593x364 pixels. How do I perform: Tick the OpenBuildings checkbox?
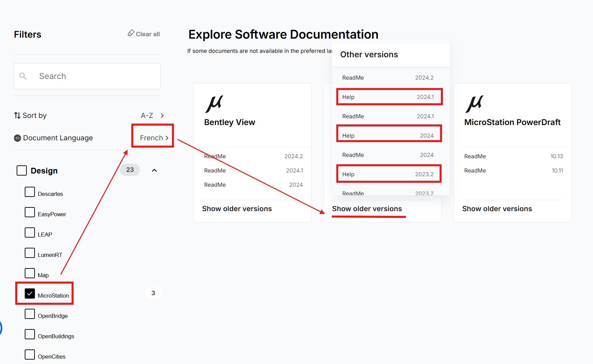click(x=30, y=334)
